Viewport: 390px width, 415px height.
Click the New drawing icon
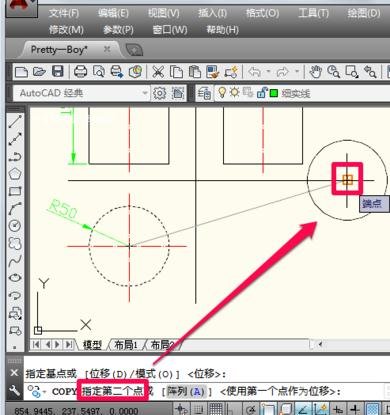click(x=21, y=72)
